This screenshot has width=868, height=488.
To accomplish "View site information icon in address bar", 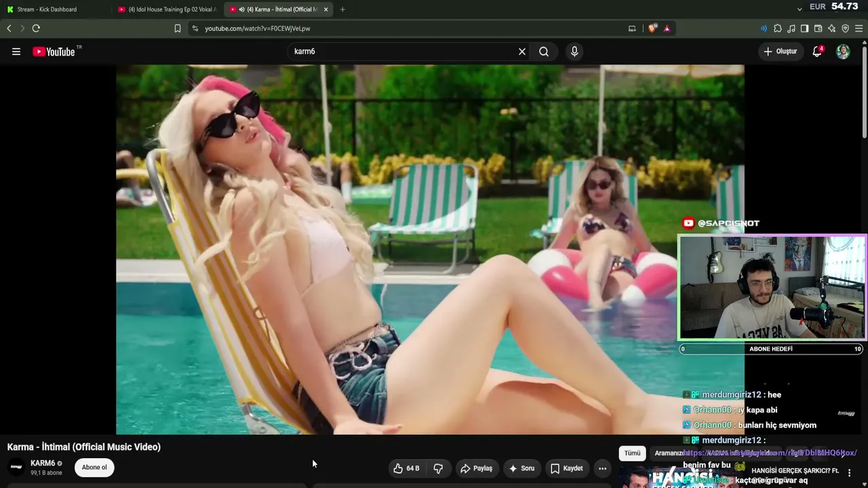I will [x=195, y=28].
